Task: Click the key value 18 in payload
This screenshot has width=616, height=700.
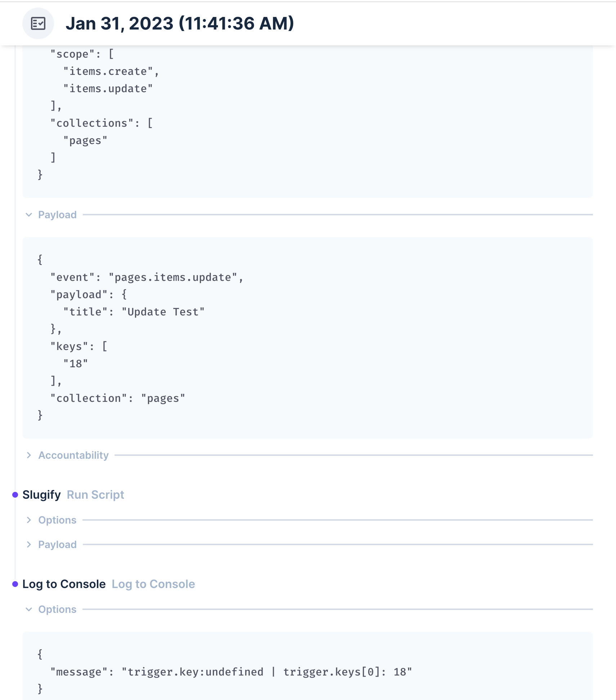Action: pyautogui.click(x=76, y=363)
